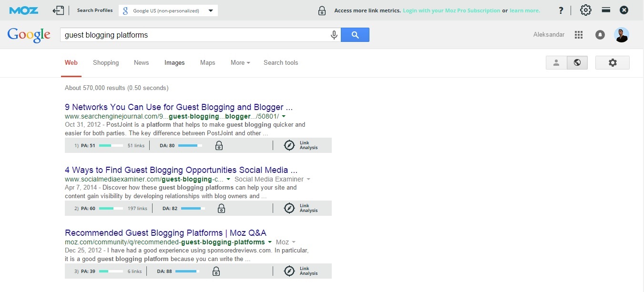Click the MozBar export/logout arrow icon
The image size is (644, 292).
[58, 10]
